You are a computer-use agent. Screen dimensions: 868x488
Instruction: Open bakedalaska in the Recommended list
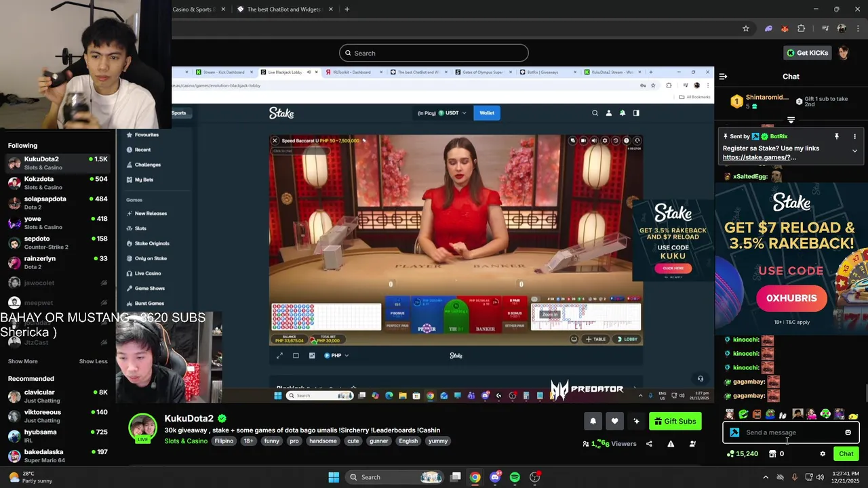coord(58,455)
